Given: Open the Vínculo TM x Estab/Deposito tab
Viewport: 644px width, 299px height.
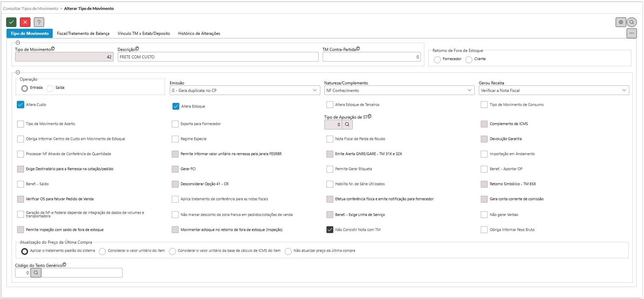Looking at the screenshot, I should pyautogui.click(x=144, y=33).
